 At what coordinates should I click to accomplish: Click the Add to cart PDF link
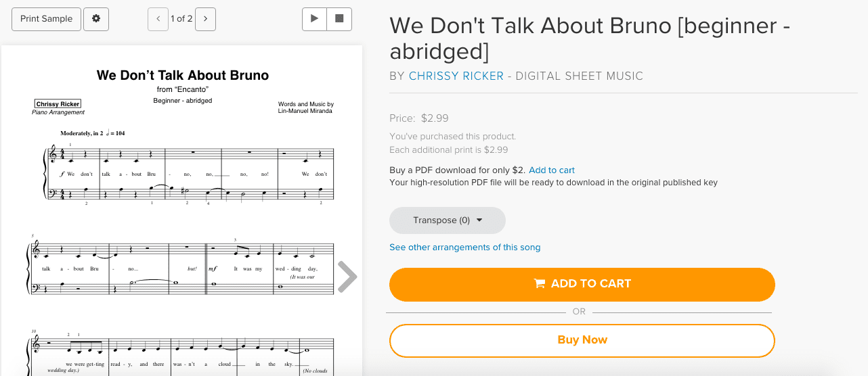(552, 170)
